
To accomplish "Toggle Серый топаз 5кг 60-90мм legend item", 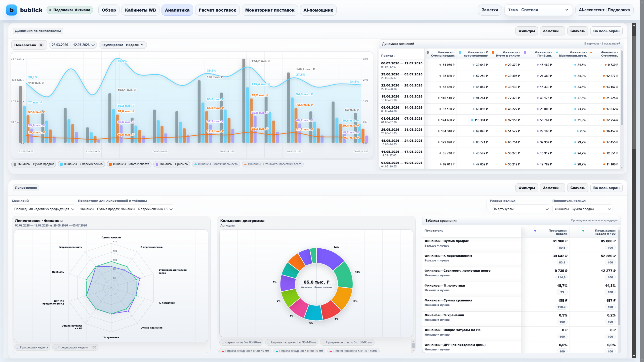I will (x=241, y=342).
